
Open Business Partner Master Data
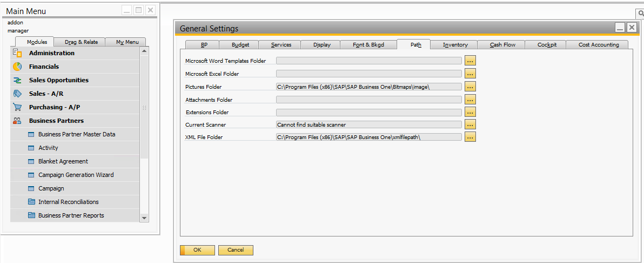[x=77, y=134]
